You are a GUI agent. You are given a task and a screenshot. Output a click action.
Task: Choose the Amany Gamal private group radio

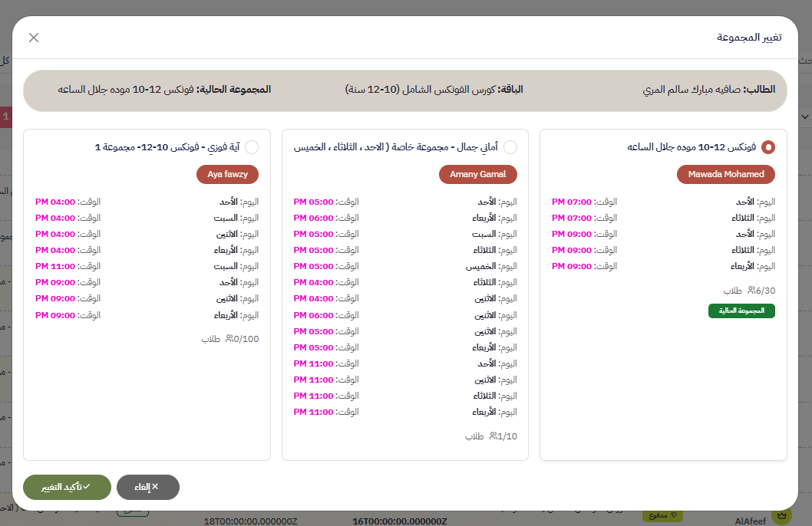[510, 147]
